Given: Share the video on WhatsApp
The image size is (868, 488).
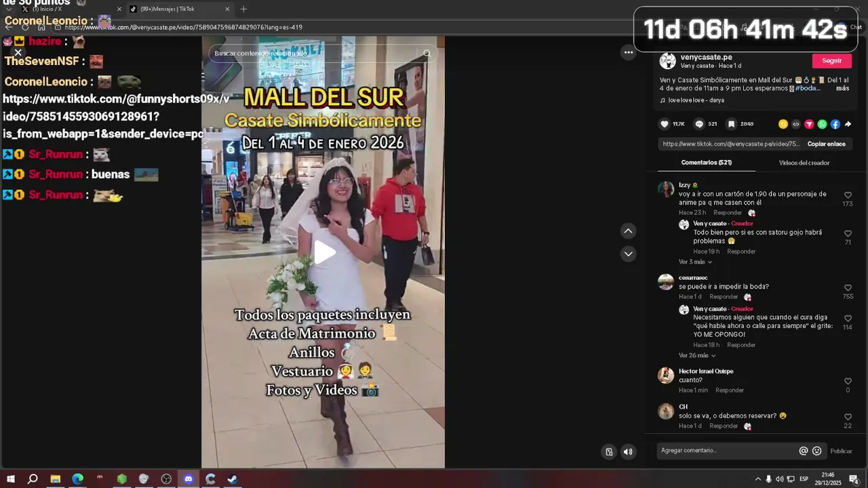Looking at the screenshot, I should coord(822,124).
